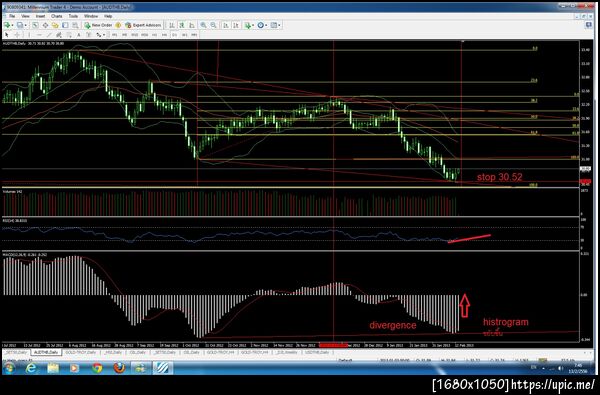Toggle the Data Window crosshair-circle icon

tap(45, 25)
